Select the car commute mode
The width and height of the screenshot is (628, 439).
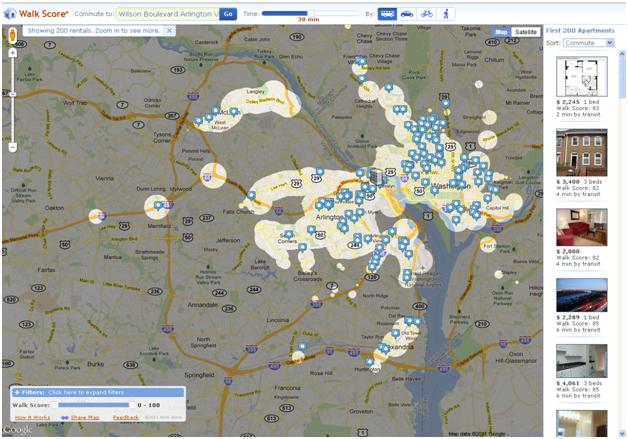(407, 14)
